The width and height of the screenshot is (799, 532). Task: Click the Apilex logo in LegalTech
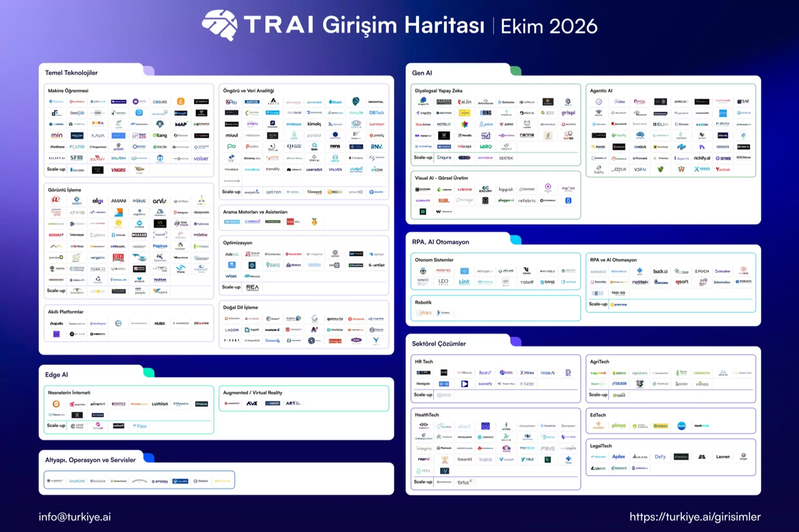pos(619,457)
